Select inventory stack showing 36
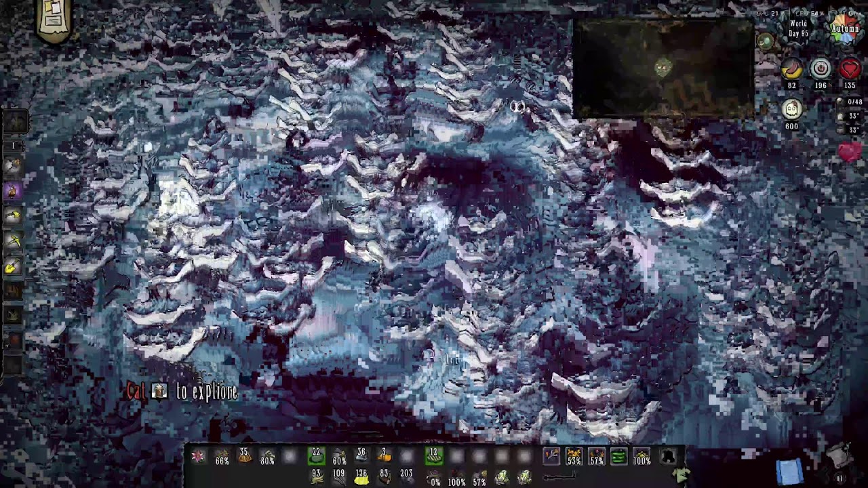The image size is (868, 488). (361, 457)
